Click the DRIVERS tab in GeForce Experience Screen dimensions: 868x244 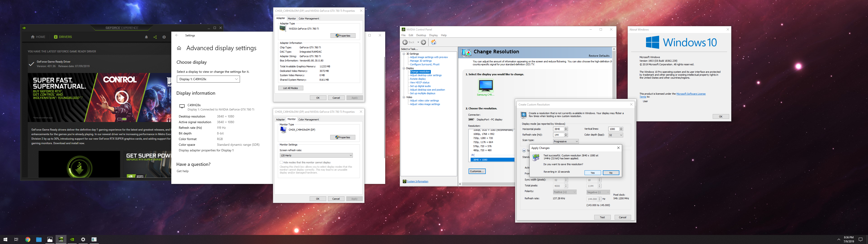(x=63, y=37)
